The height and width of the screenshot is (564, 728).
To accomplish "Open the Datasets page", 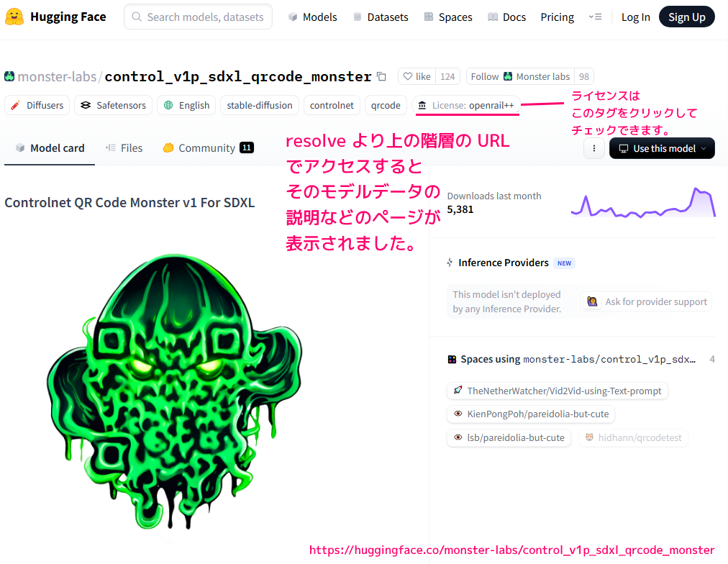I will pos(381,17).
